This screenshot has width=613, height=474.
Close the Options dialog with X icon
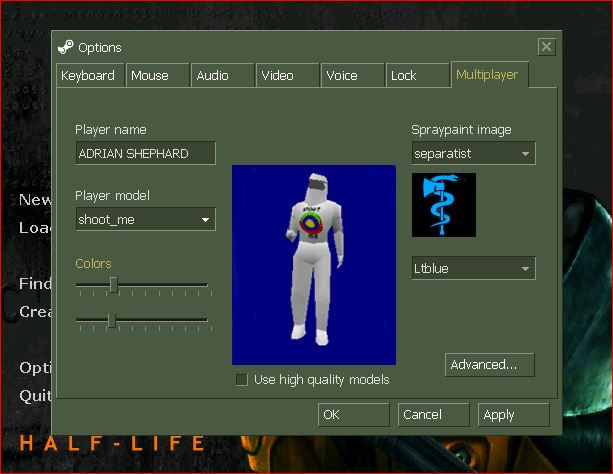click(x=547, y=47)
